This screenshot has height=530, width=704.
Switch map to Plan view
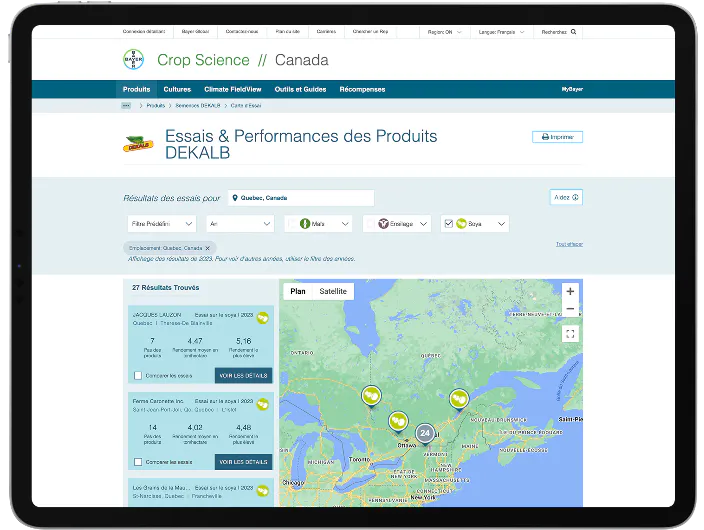point(298,291)
